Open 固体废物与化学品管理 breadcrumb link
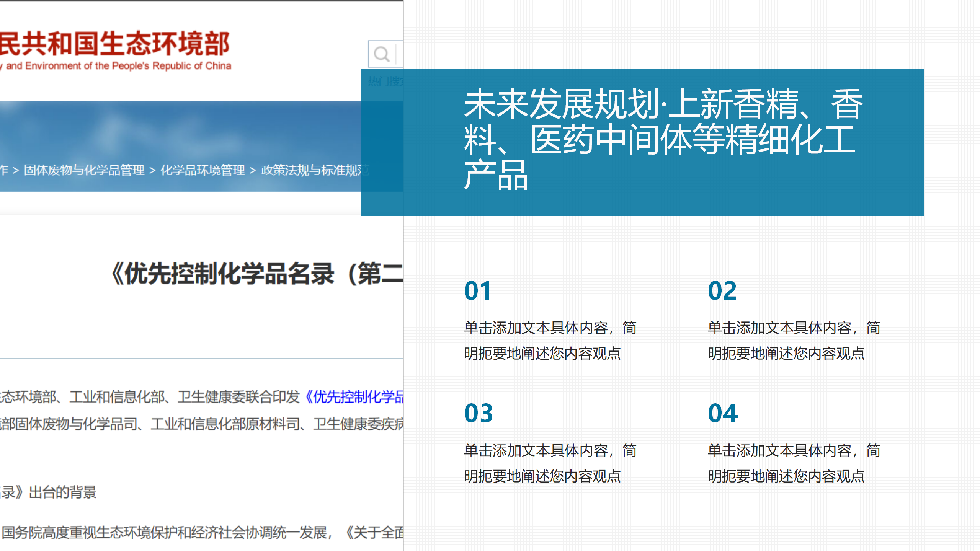 [84, 170]
